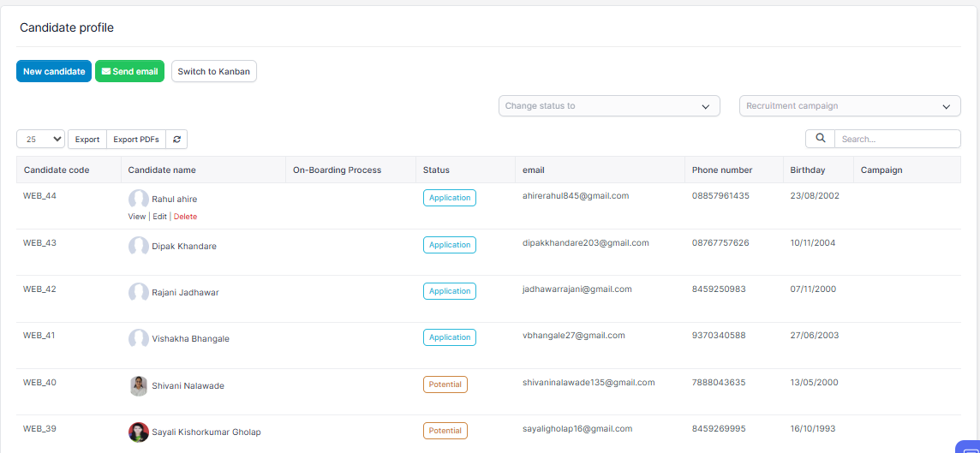Open the page size 25 selector
980x453 pixels.
41,139
